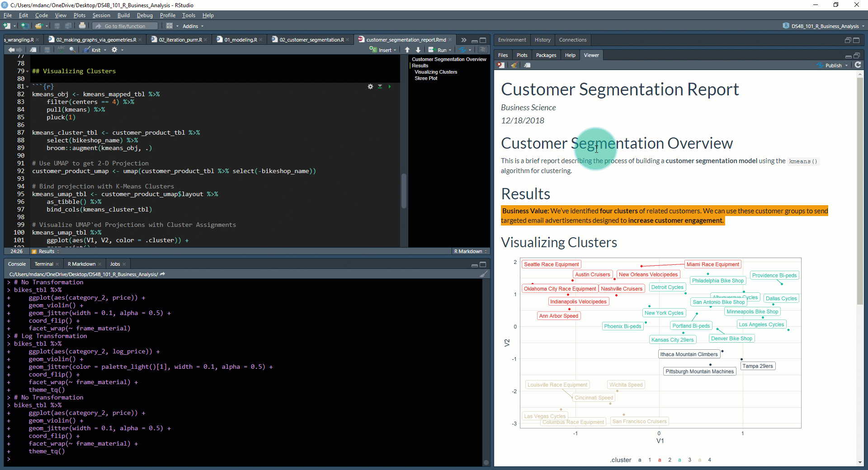Switch to the Plots tab
The image size is (868, 470).
pyautogui.click(x=522, y=55)
